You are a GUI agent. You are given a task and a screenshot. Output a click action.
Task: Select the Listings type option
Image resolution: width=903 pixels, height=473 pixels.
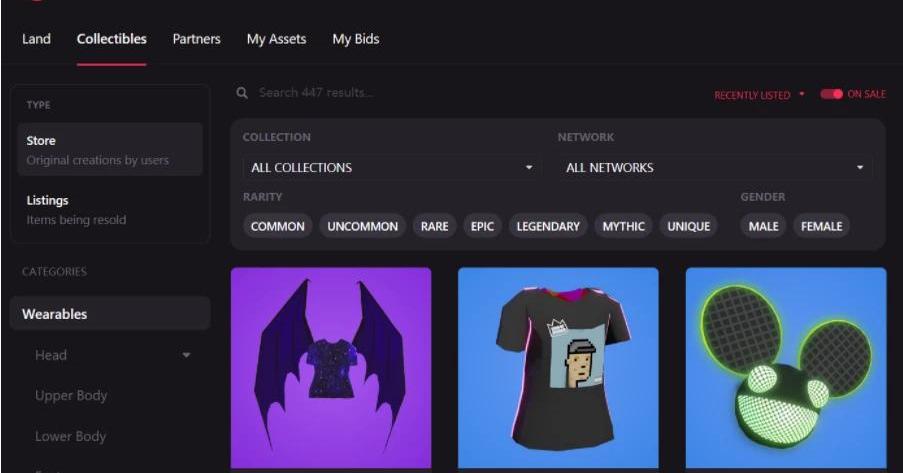[110, 209]
